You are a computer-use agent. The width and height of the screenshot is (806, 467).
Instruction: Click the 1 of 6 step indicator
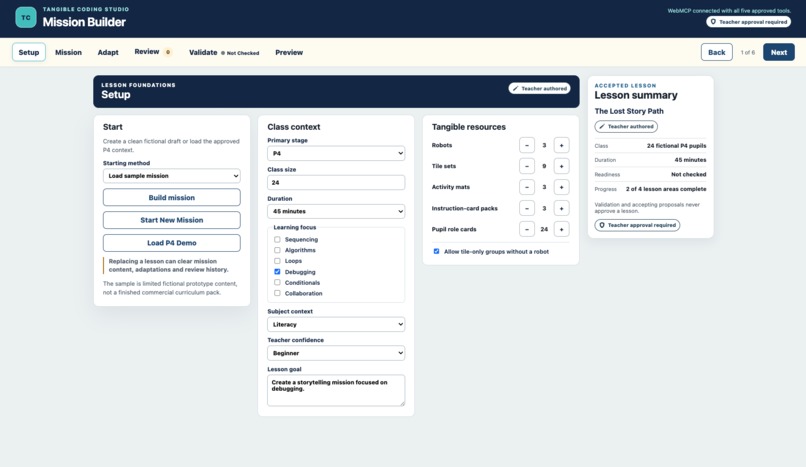point(747,52)
